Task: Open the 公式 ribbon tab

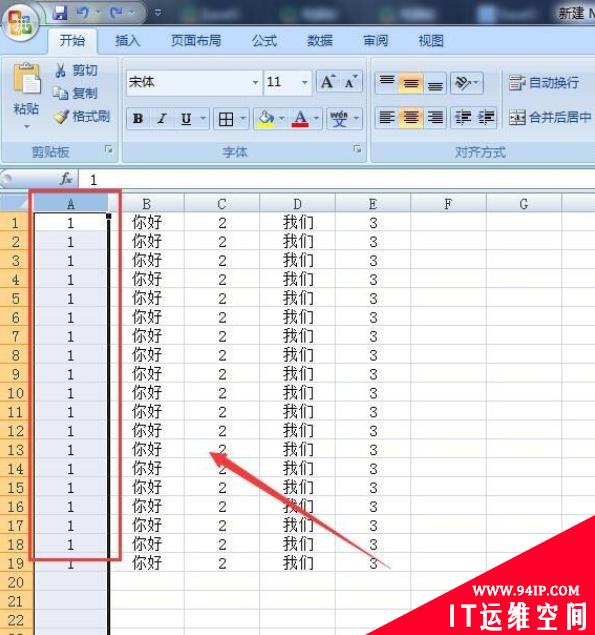Action: 264,40
